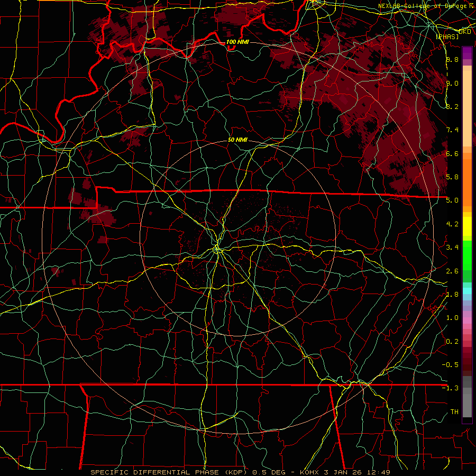
Task: Click the 7.4 value on color scale
Action: [452, 130]
